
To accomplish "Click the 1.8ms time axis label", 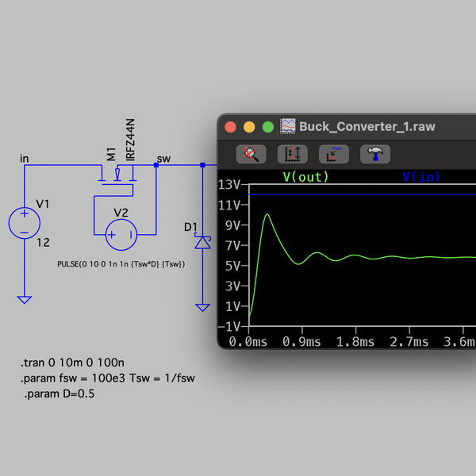I will tap(355, 342).
